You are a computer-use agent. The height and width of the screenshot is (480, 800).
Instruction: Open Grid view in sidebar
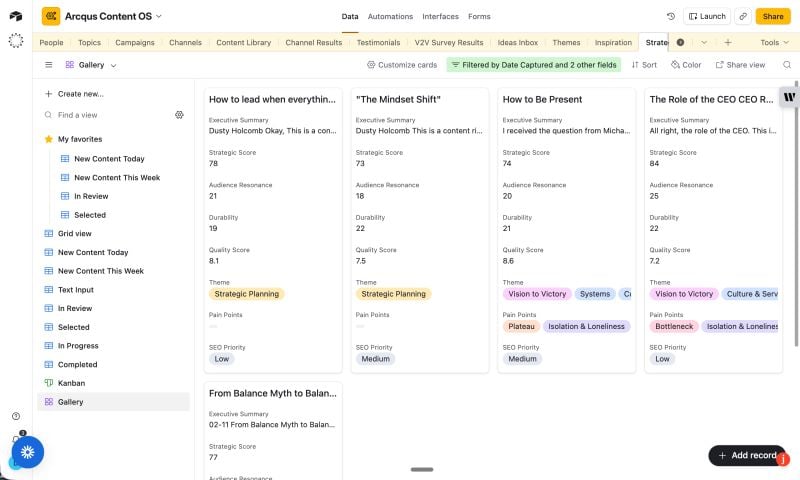[x=113, y=234]
